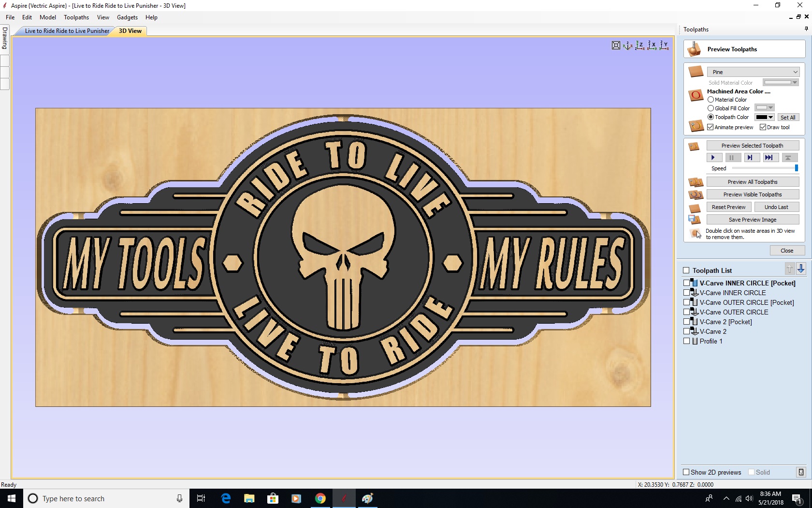812x508 pixels.
Task: Click the Save Preview Image disk icon
Action: click(695, 220)
